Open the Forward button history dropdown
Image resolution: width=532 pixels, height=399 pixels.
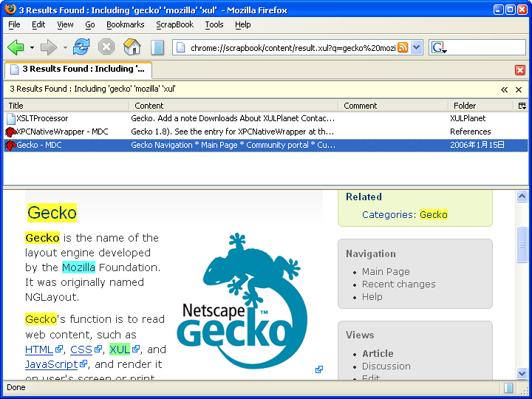tap(65, 47)
